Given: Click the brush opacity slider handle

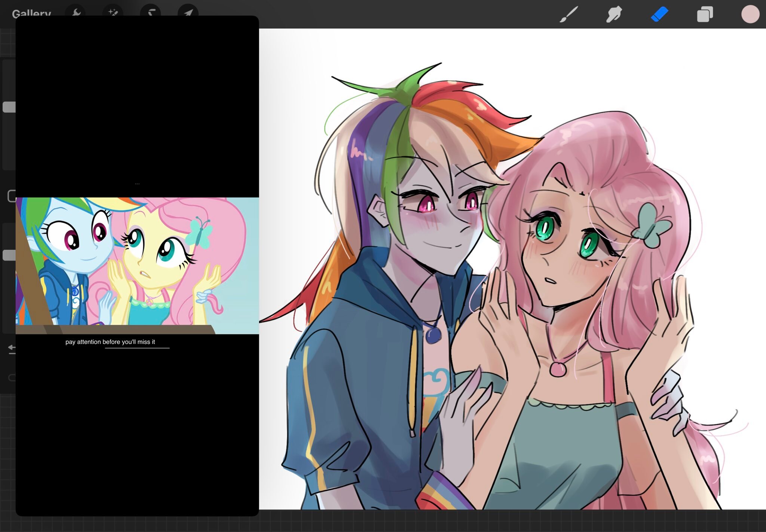Looking at the screenshot, I should pos(9,255).
